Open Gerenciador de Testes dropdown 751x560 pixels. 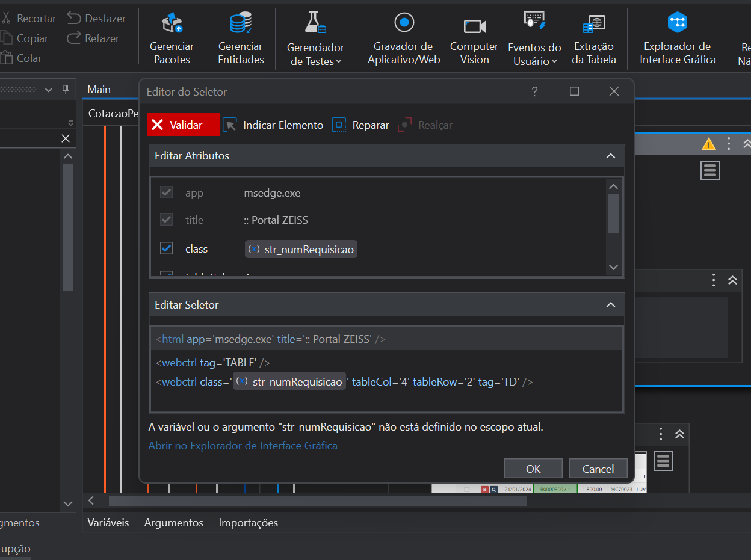point(315,54)
